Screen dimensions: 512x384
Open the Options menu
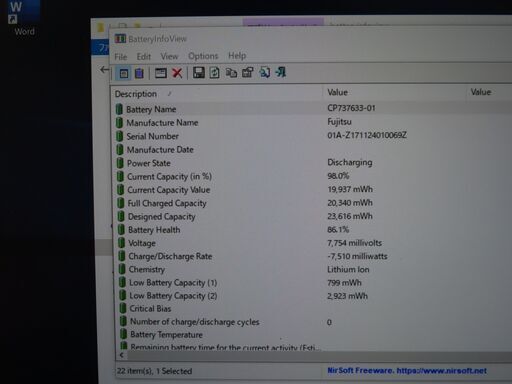[203, 56]
